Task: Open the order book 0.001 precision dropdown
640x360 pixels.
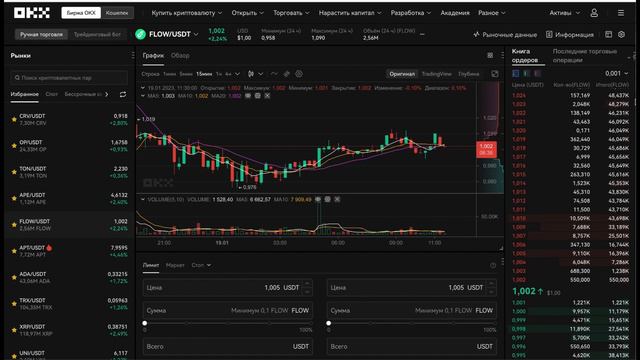Action: tap(616, 73)
